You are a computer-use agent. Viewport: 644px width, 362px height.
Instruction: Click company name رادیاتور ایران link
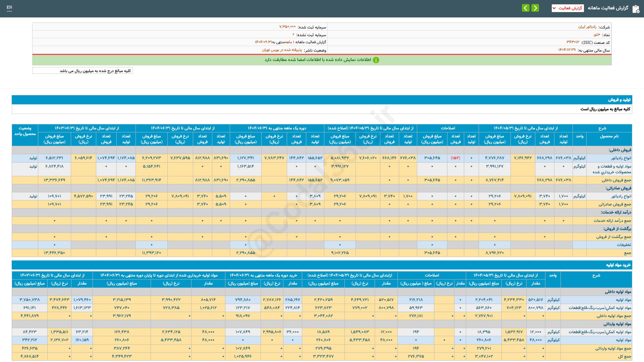(587, 27)
